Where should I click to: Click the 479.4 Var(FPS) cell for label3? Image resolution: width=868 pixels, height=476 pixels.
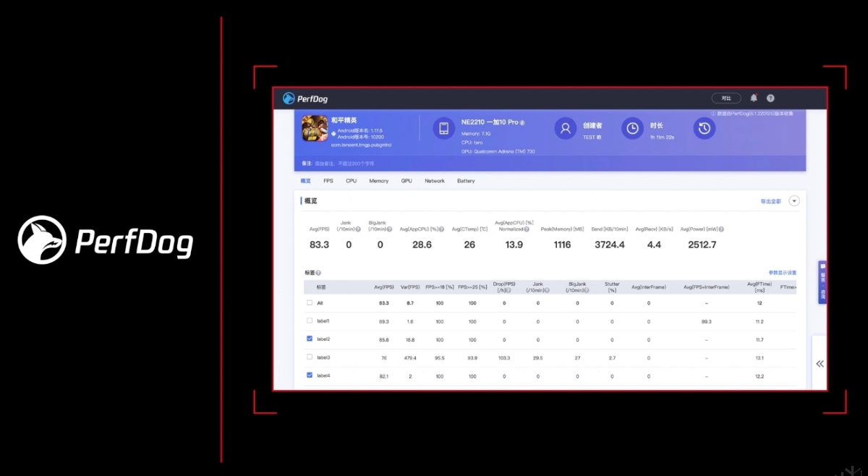point(410,357)
